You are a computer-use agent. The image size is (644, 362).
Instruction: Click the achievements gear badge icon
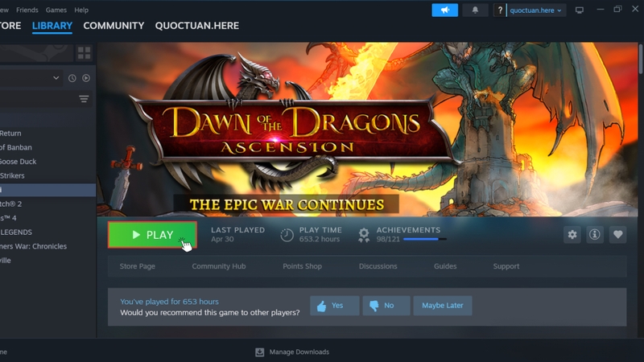coord(364,235)
